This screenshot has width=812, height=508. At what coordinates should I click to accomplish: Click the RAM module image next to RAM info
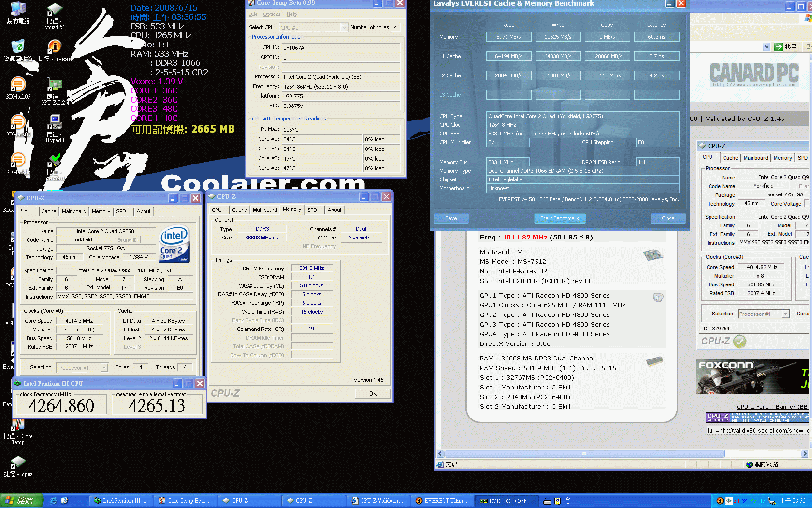[654, 361]
